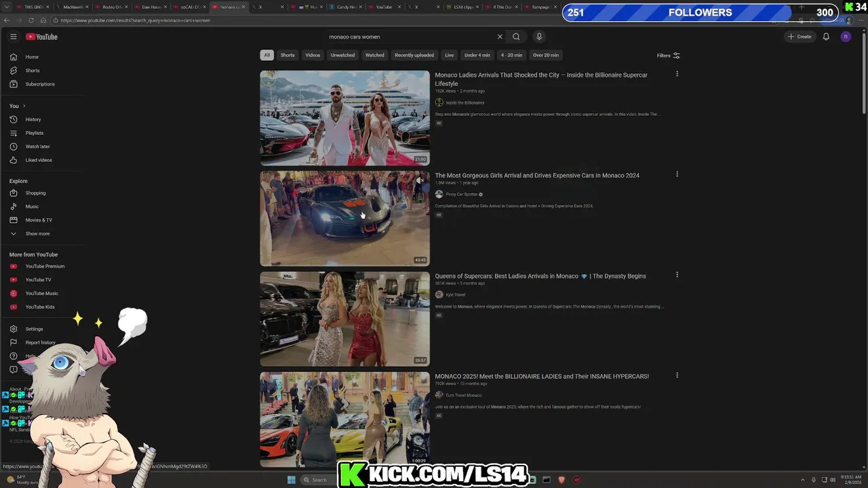Open the notifications bell

click(826, 37)
